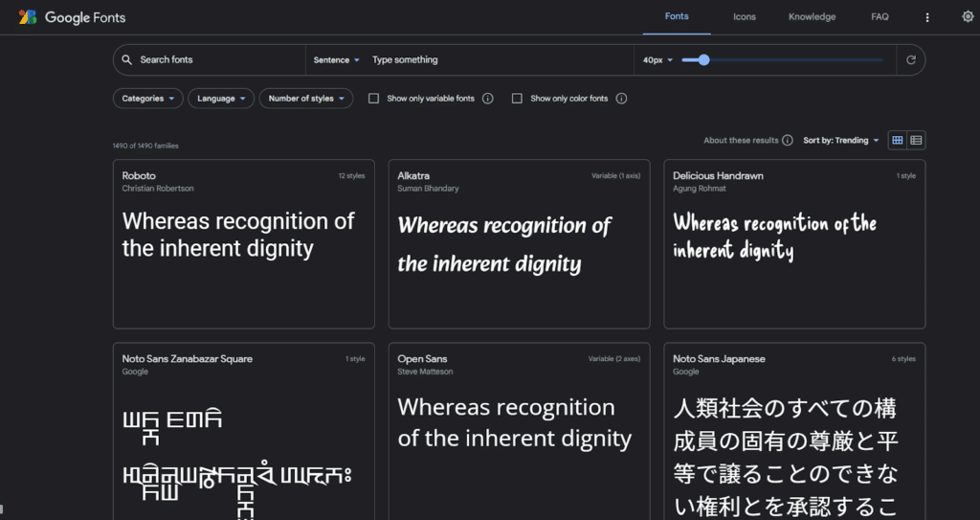980x520 pixels.
Task: Click the font size slider handle
Action: click(703, 59)
